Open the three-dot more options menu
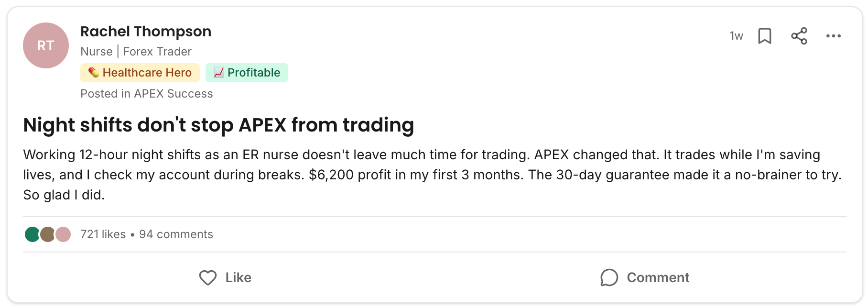This screenshot has width=868, height=308. pos(834,36)
